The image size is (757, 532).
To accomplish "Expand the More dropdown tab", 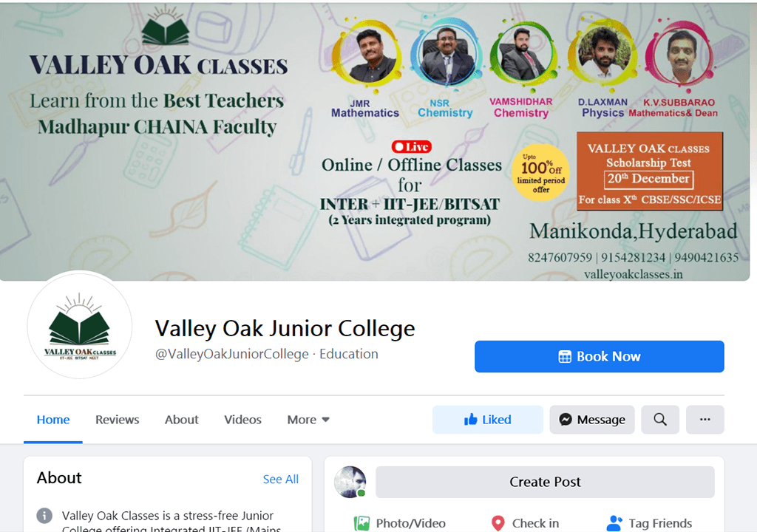I will (308, 420).
